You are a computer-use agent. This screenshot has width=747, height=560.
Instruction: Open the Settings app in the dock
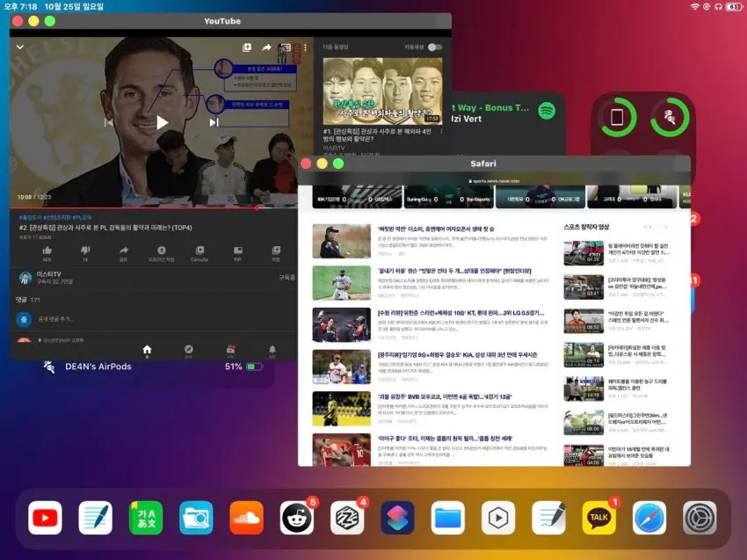[x=700, y=518]
